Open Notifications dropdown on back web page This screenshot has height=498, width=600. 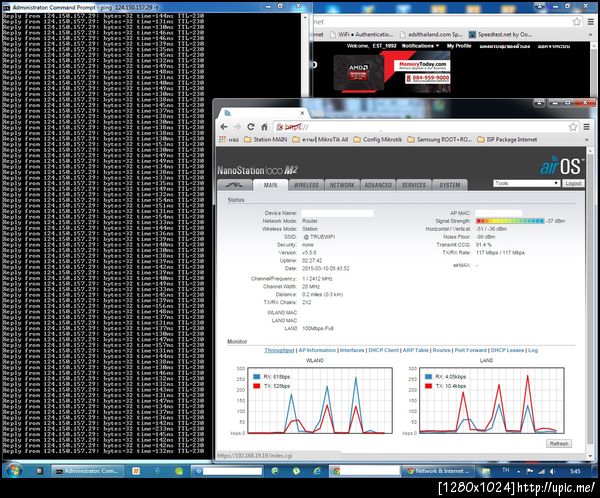[x=420, y=46]
